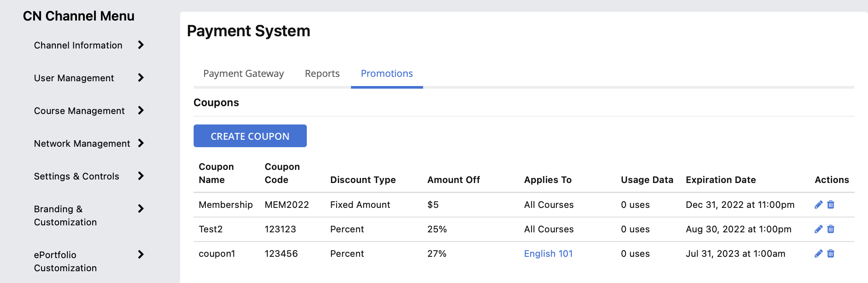This screenshot has height=283, width=868.
Task: Click the Payment System page title
Action: pyautogui.click(x=248, y=31)
